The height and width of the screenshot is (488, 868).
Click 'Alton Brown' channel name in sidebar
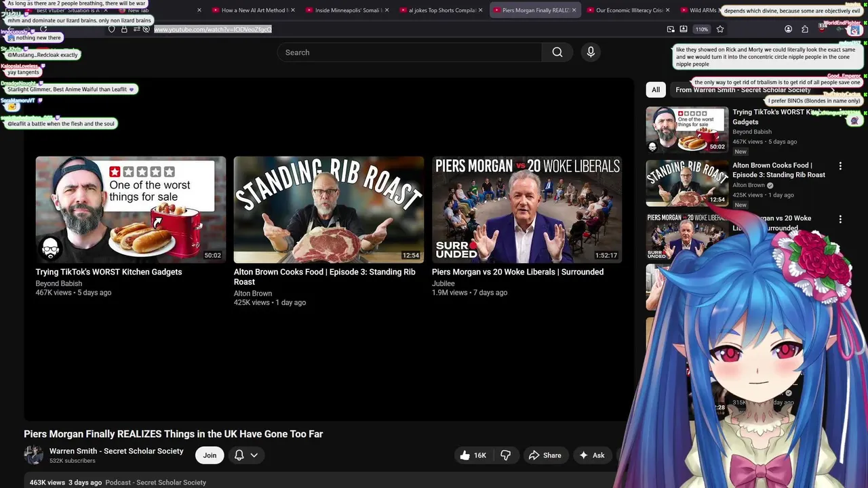pyautogui.click(x=749, y=185)
